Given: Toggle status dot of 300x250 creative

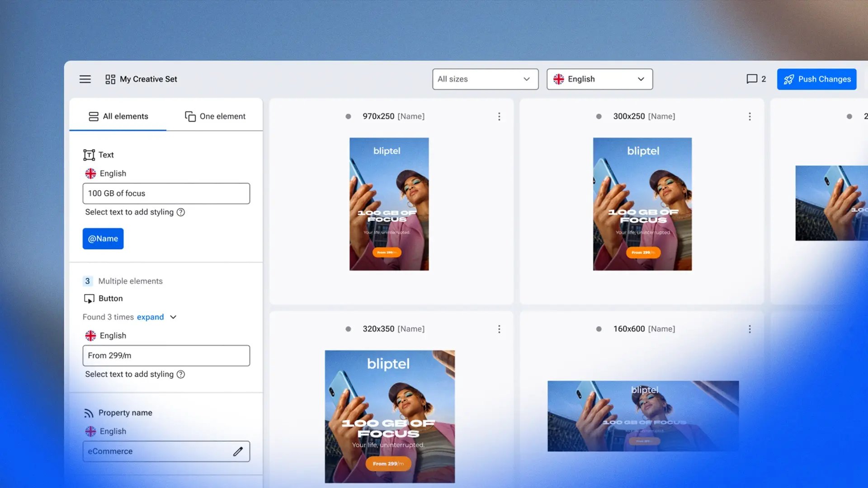Looking at the screenshot, I should (599, 117).
